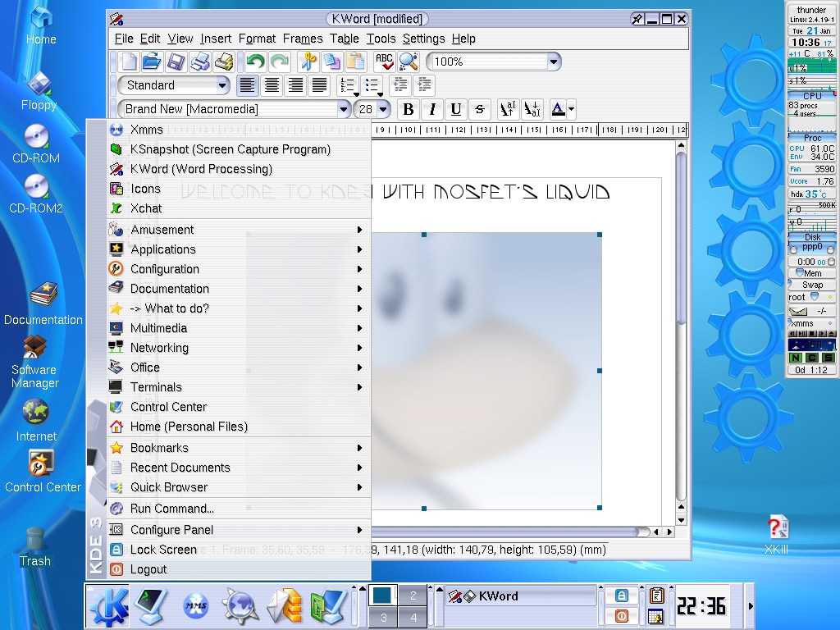
Task: Open print preview icon in the toolbar
Action: click(224, 62)
